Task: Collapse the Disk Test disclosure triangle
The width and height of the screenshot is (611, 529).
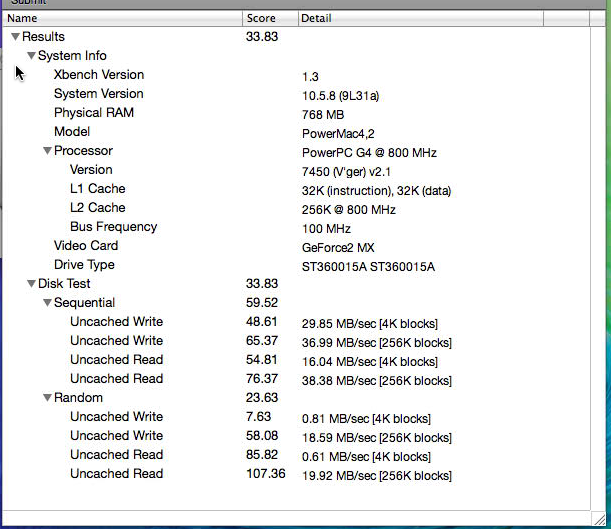Action: click(x=32, y=284)
